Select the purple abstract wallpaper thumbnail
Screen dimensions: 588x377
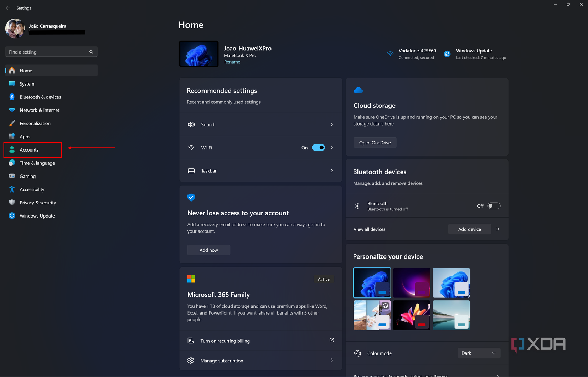click(x=412, y=282)
